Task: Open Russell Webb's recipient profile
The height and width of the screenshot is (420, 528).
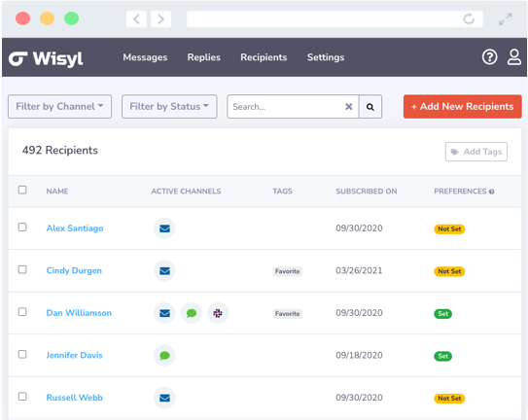Action: [x=75, y=398]
